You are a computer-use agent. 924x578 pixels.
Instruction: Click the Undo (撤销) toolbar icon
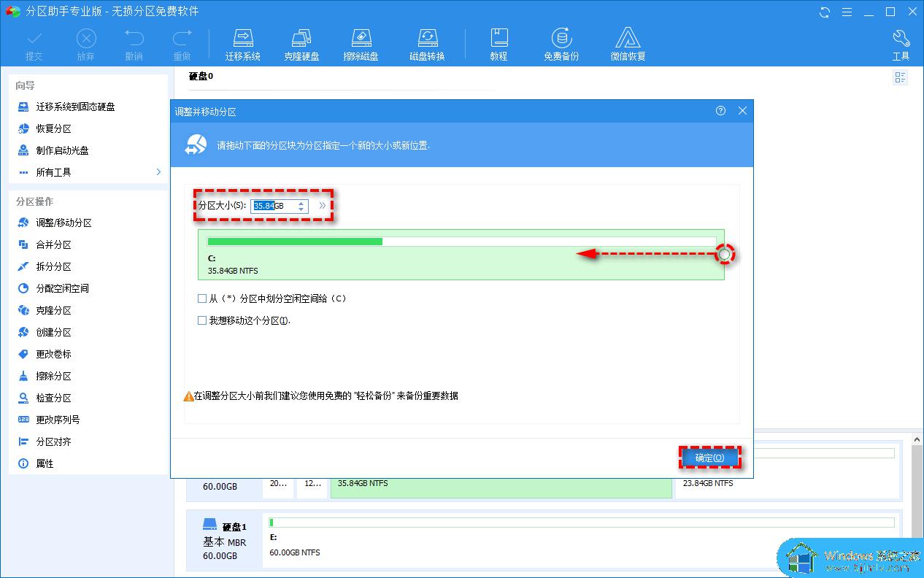pyautogui.click(x=134, y=45)
